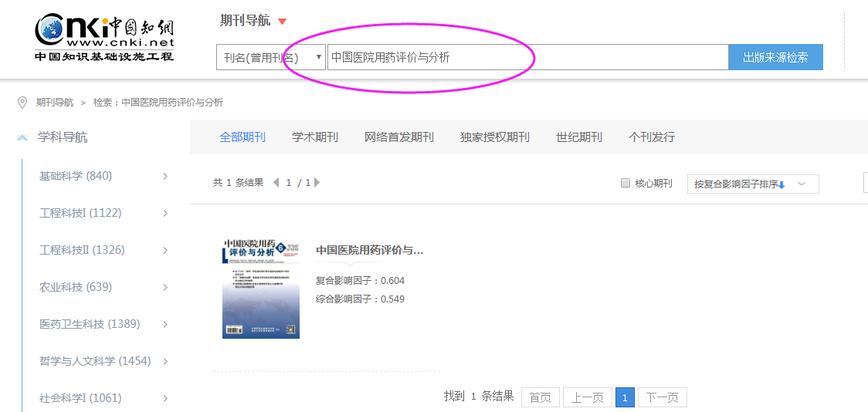Image resolution: width=868 pixels, height=412 pixels.
Task: Go to previous page using left triangle
Action: coord(276,183)
